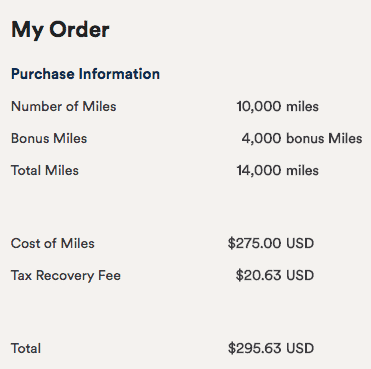Viewport: 371px width, 369px height.
Task: Click the word Order in heading
Action: (79, 30)
